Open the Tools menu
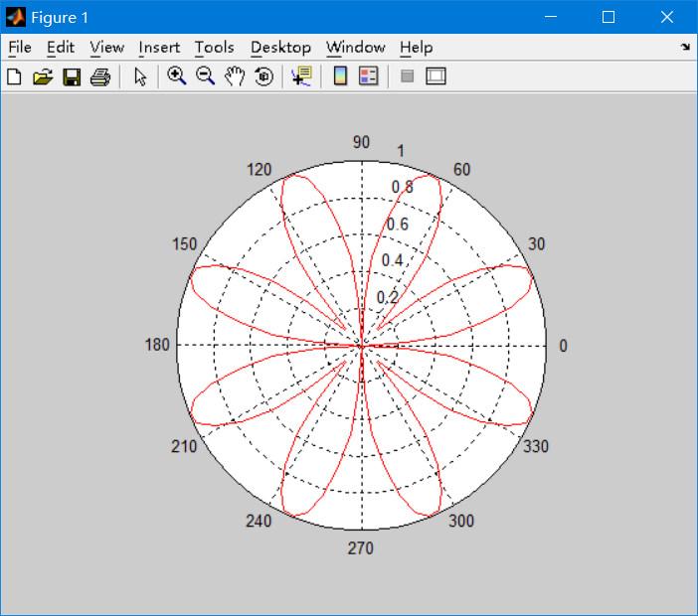The image size is (698, 616). pos(214,47)
